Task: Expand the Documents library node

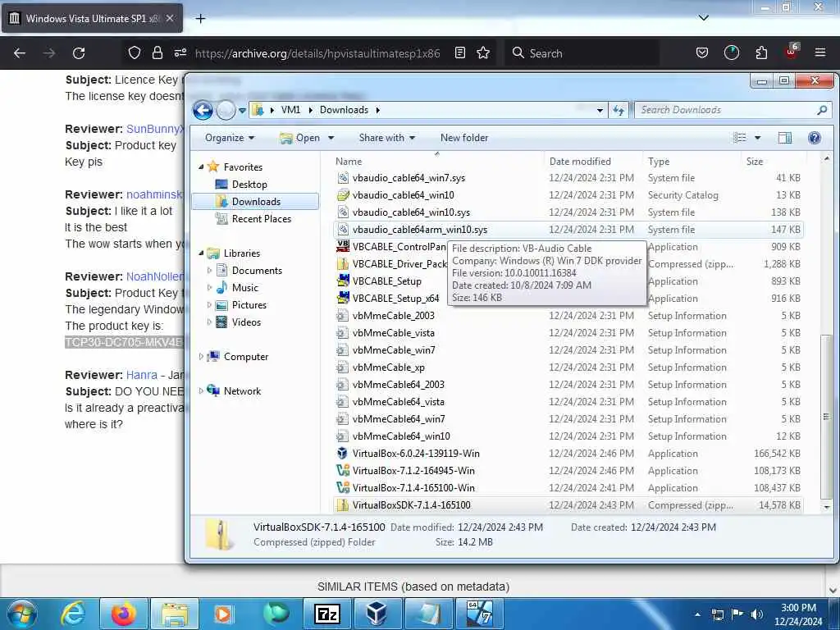Action: tap(209, 271)
